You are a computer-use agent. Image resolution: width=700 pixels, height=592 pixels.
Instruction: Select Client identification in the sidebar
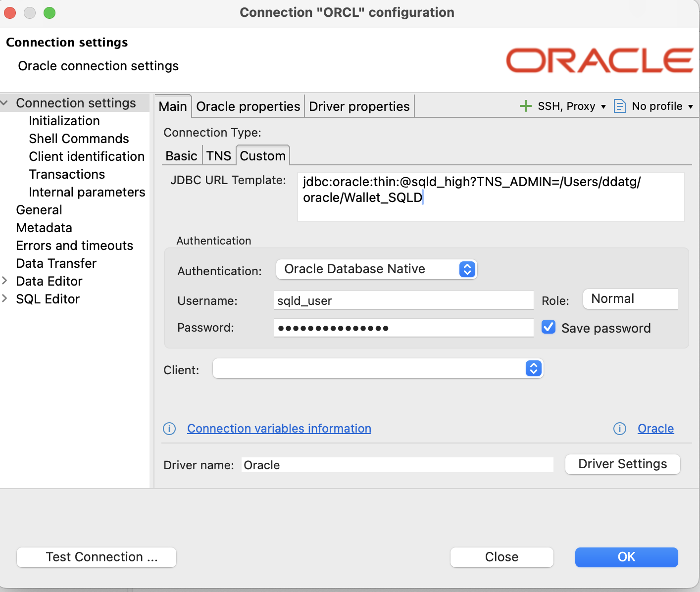click(x=87, y=156)
